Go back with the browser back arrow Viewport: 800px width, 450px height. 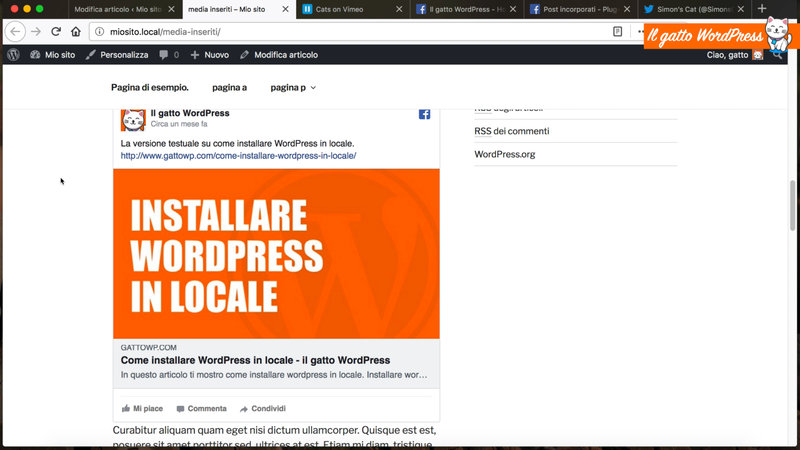click(x=15, y=32)
